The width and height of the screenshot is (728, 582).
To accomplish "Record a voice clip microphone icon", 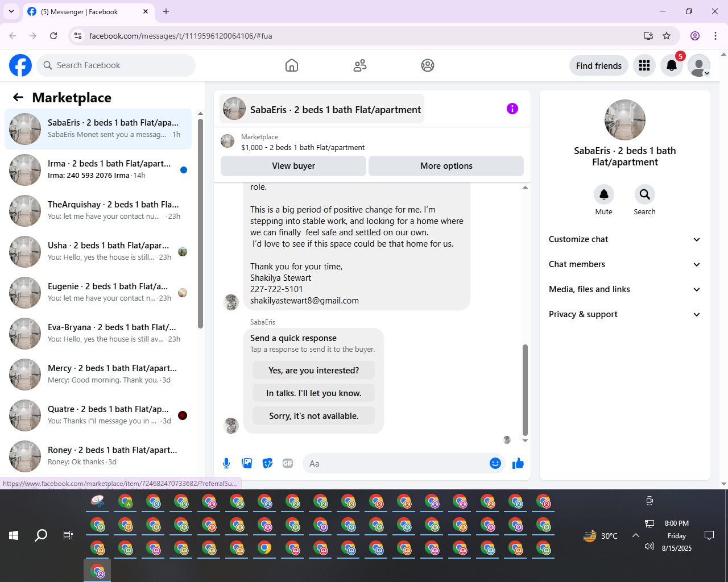I will (x=226, y=463).
